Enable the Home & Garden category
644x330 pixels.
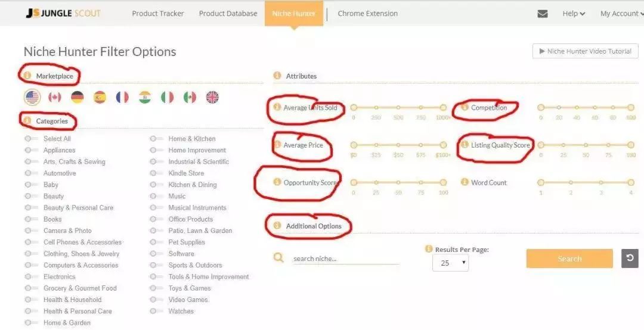(x=31, y=323)
